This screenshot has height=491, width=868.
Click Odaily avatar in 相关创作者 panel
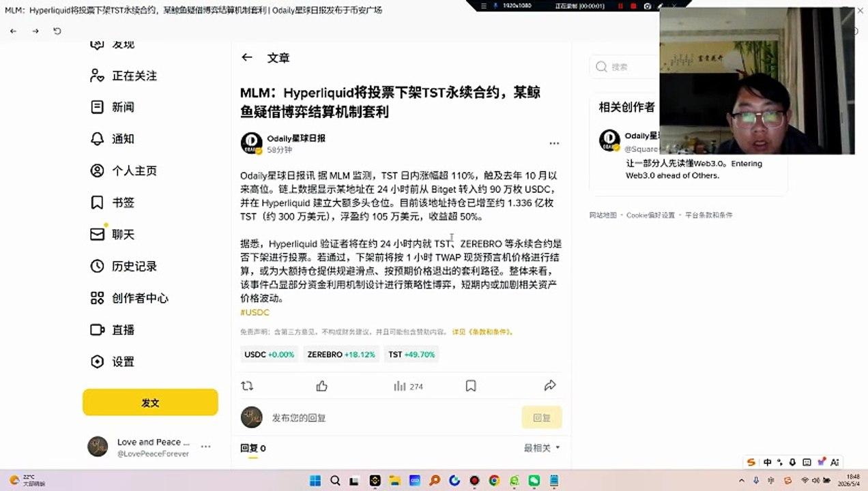coord(609,140)
